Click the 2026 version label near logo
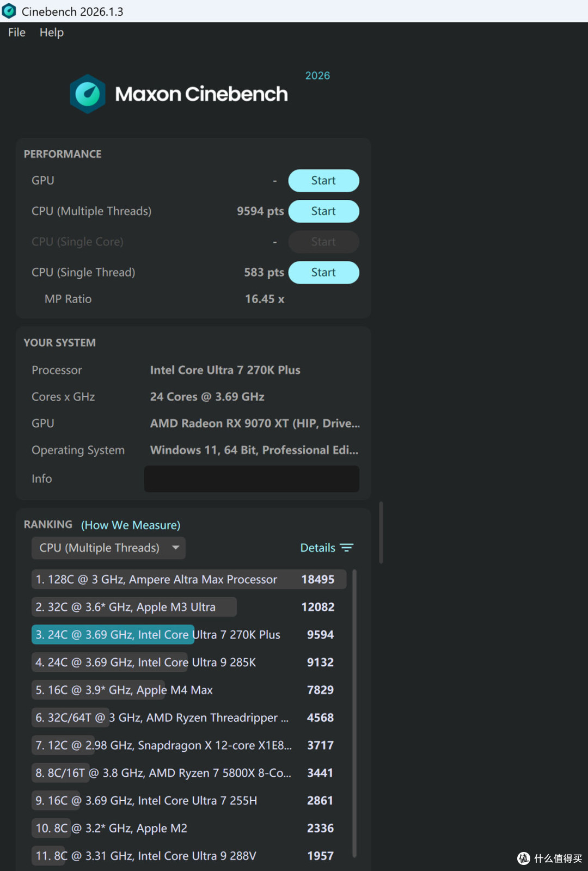Image resolution: width=588 pixels, height=871 pixels. (x=317, y=76)
